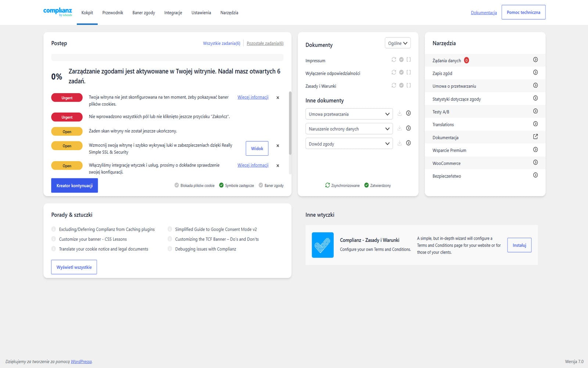Click download icon beside Umowa przetwarzania
This screenshot has width=588, height=368.
coord(399,113)
